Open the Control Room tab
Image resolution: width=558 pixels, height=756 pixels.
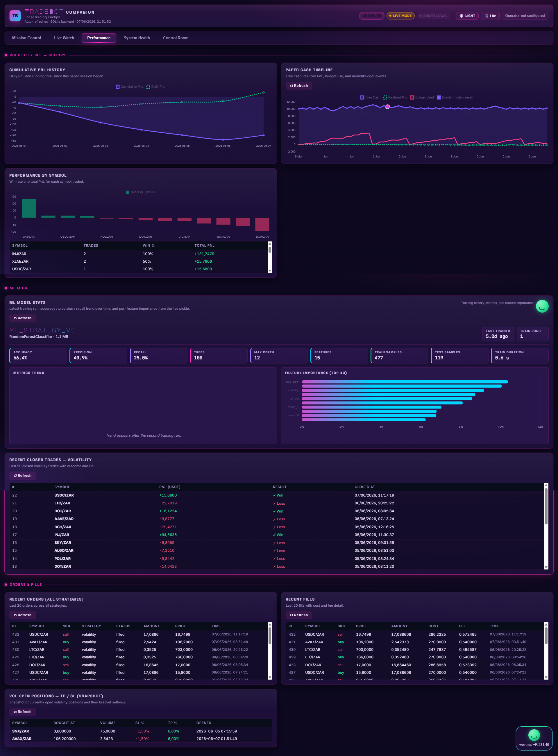(x=176, y=38)
